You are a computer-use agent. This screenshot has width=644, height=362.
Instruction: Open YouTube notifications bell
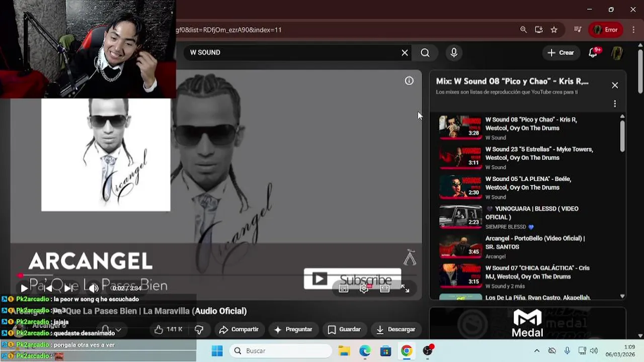point(593,53)
